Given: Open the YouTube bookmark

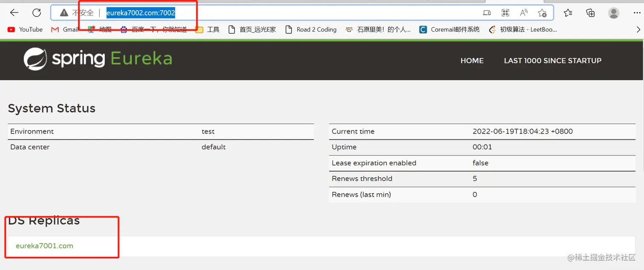Looking at the screenshot, I should 25,29.
